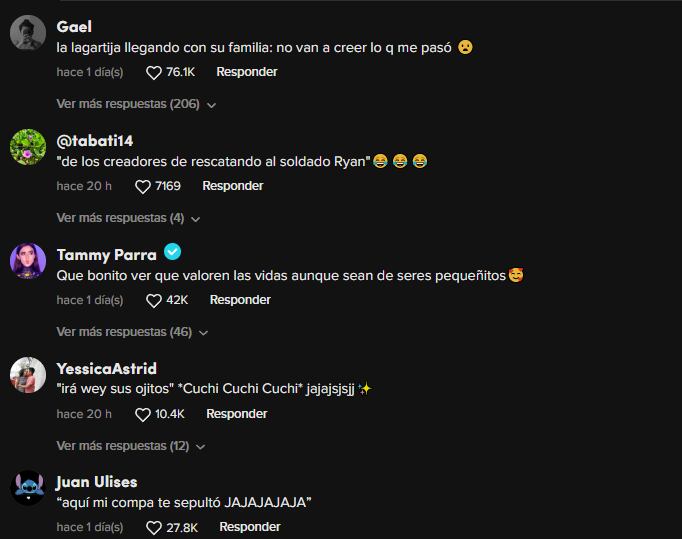Open Juan Ulises' username link
682x539 pixels.
tap(97, 482)
